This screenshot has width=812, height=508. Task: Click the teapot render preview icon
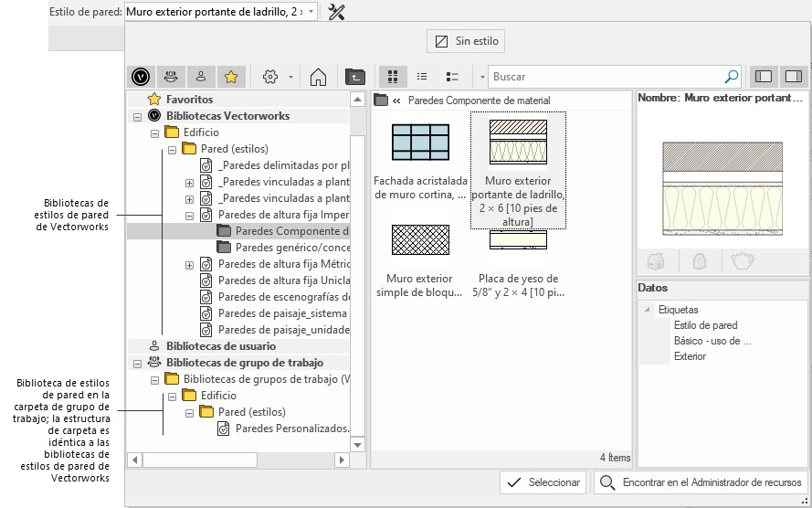pyautogui.click(x=742, y=261)
